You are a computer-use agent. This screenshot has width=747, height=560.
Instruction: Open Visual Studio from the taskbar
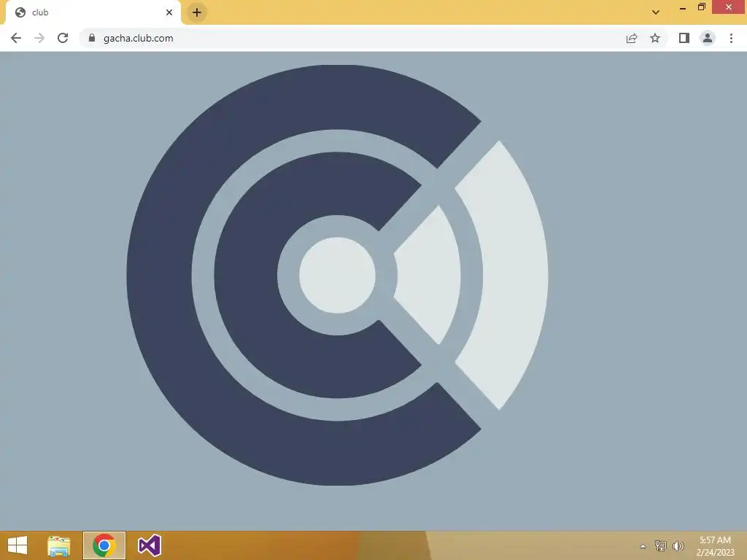pyautogui.click(x=149, y=545)
